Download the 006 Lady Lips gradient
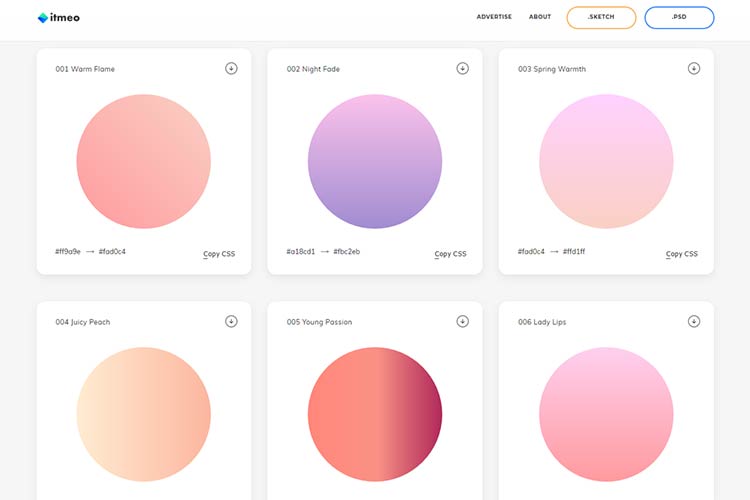The width and height of the screenshot is (750, 500). pyautogui.click(x=694, y=321)
